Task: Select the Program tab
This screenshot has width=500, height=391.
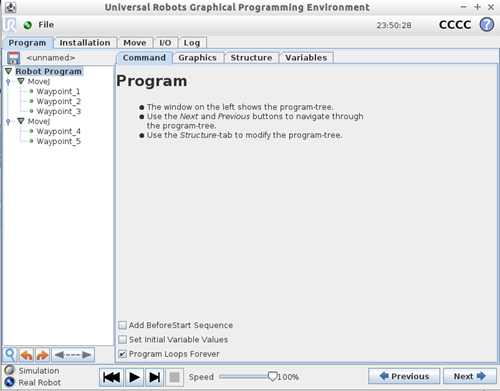Action: [27, 43]
